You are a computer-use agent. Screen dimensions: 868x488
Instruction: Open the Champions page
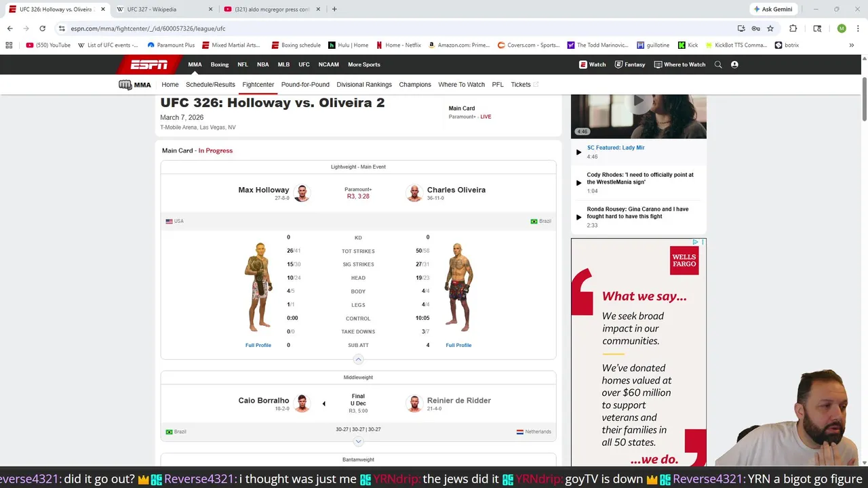tap(415, 85)
